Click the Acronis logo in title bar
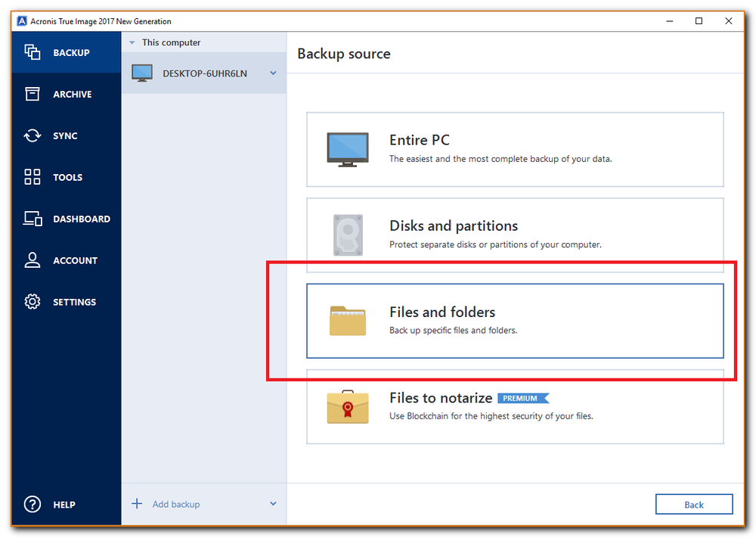This screenshot has height=538, width=756. click(22, 21)
